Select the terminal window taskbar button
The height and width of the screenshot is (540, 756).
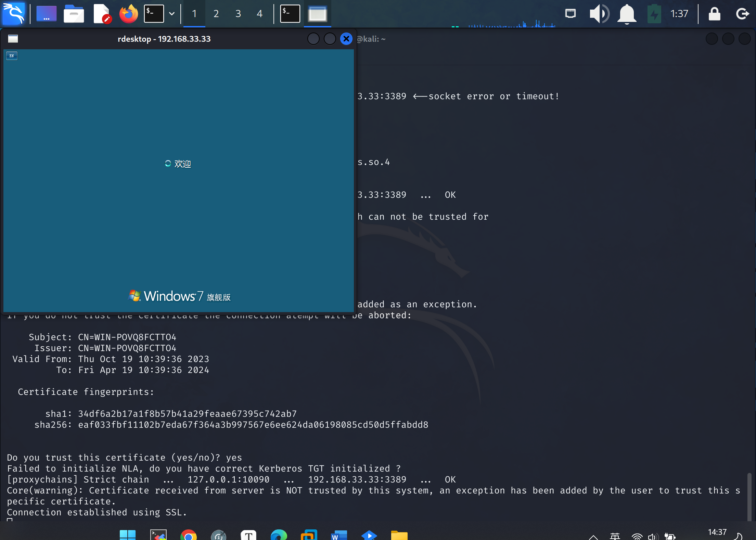(x=290, y=14)
